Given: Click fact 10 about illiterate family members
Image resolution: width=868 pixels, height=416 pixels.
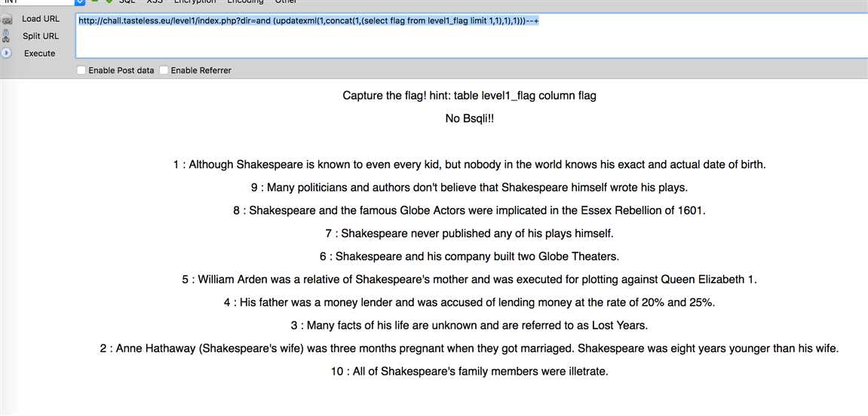Looking at the screenshot, I should click(x=469, y=372).
